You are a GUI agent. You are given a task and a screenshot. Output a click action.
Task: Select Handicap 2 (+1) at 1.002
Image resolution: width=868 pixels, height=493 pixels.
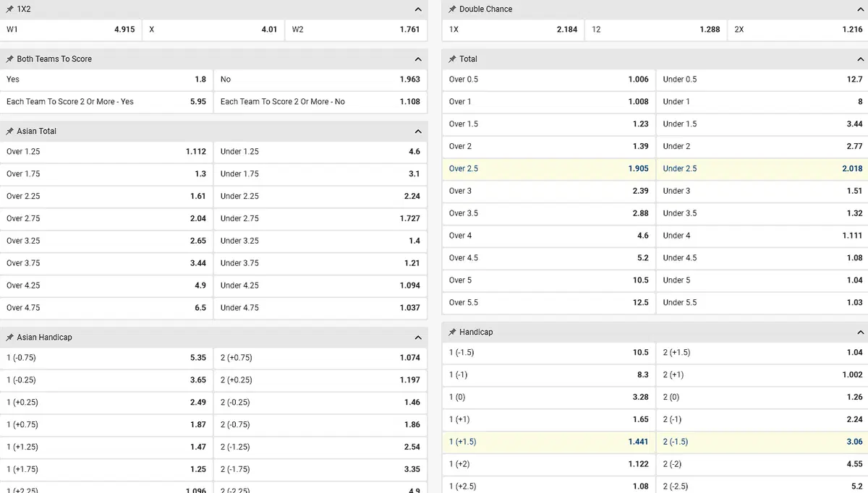click(762, 375)
